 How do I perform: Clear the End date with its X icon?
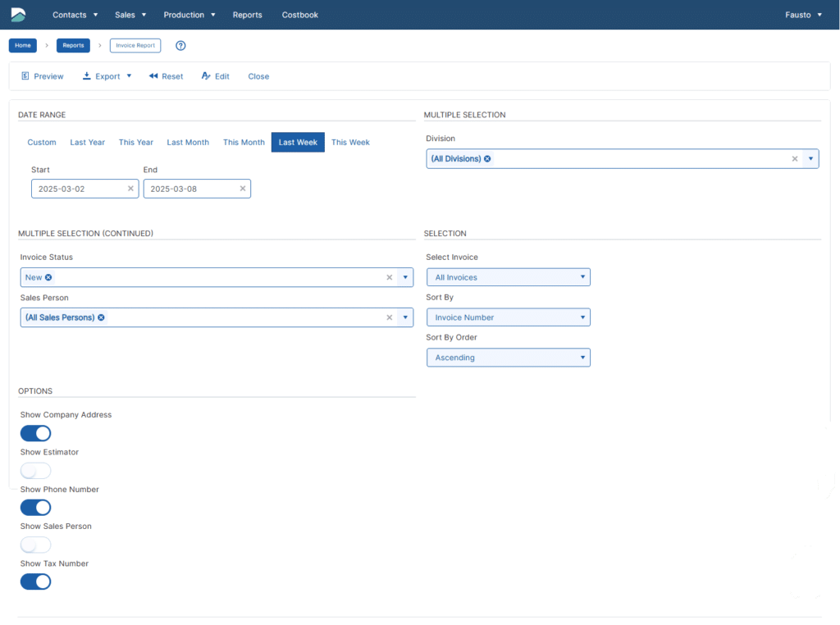pyautogui.click(x=243, y=189)
